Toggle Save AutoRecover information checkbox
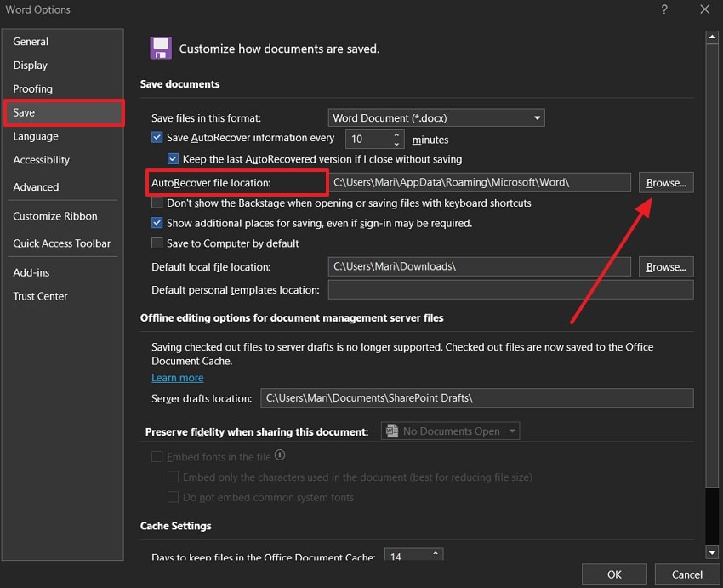 point(157,139)
